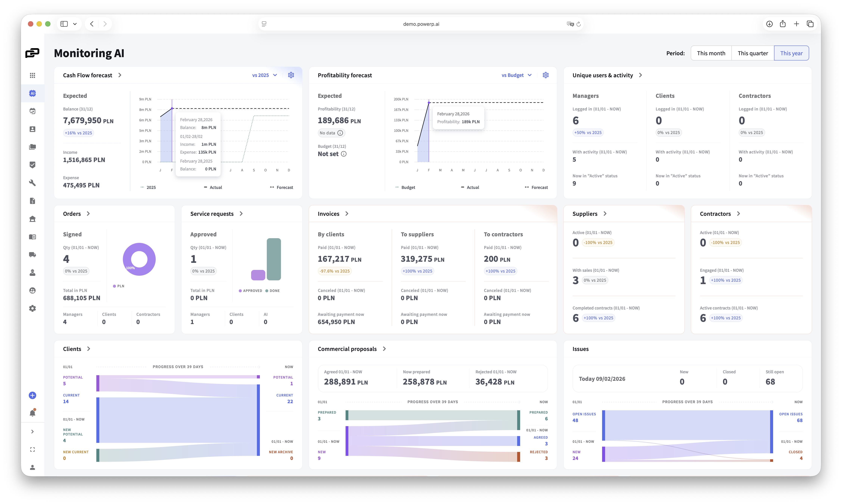
Task: Click the blue plus add button
Action: click(32, 395)
